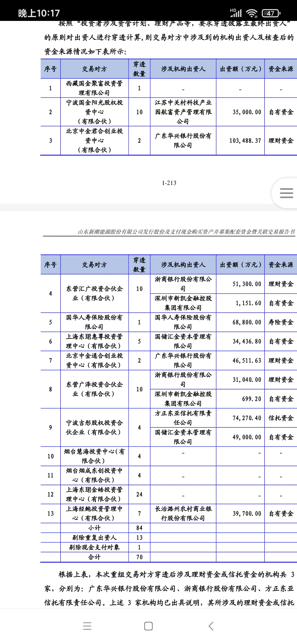Viewport: 297px width, 644px height.
Task: Select cell 宁波国金阳光股权投资中心
Action: click(x=94, y=112)
